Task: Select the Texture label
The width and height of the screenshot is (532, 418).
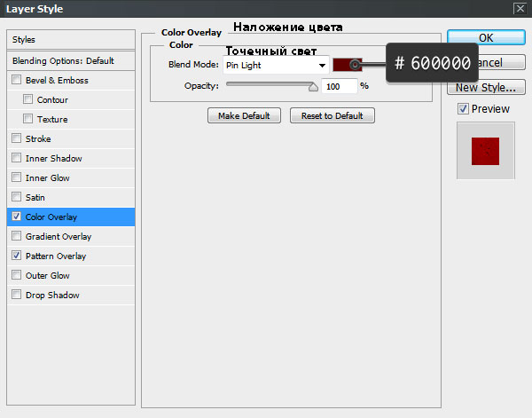Action: click(52, 120)
